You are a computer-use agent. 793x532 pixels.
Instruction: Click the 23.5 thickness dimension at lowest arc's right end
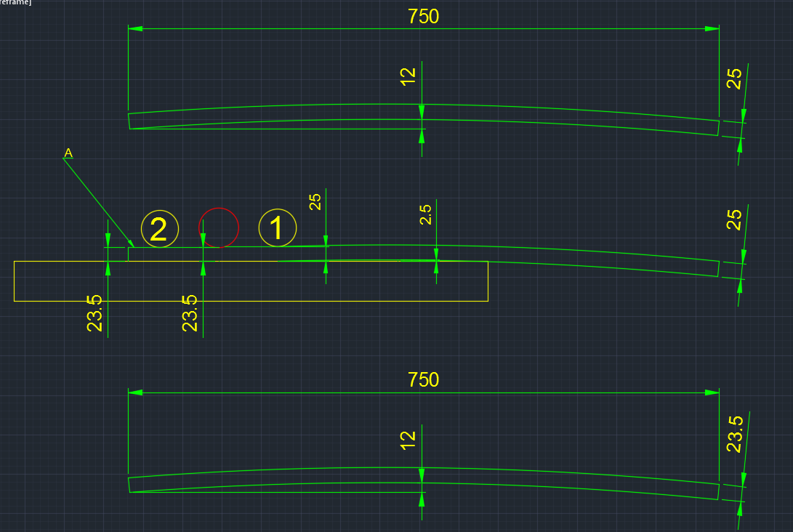coord(734,434)
